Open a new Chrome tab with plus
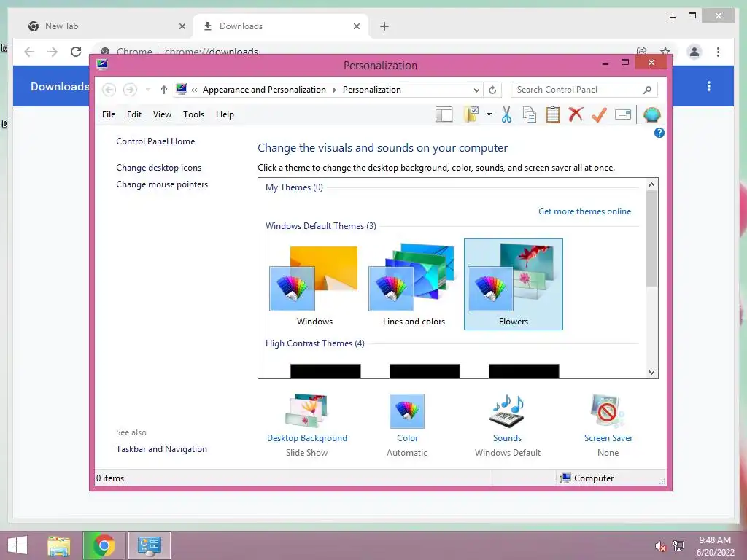747x560 pixels. point(384,26)
